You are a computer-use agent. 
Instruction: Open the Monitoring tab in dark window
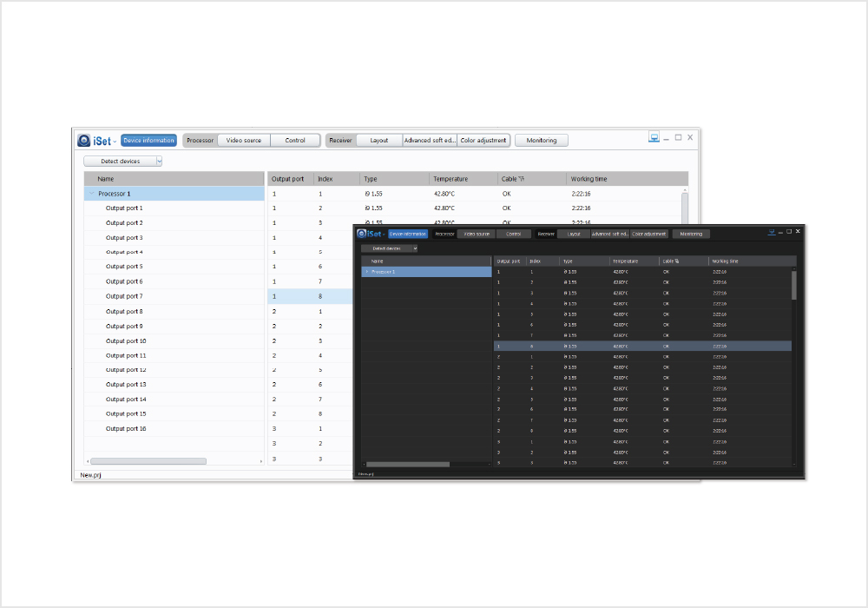691,234
